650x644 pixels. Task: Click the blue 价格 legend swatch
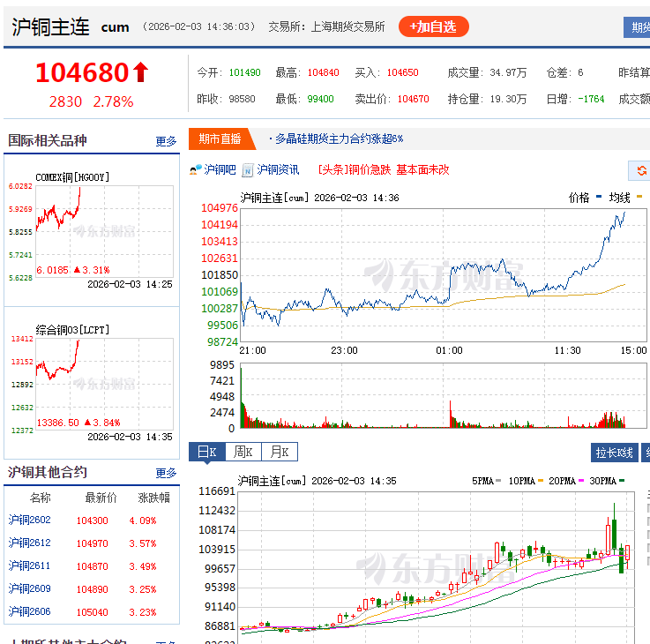click(x=599, y=197)
